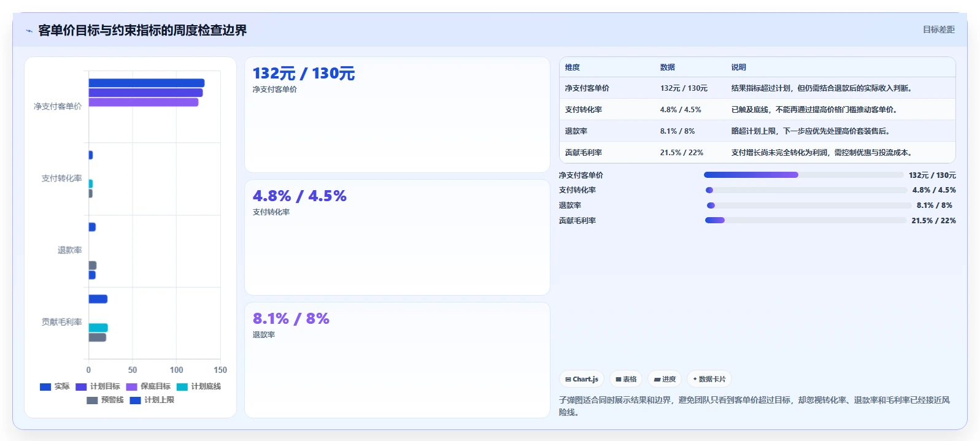Click the 贡献毛利率 progress bar

(x=805, y=220)
